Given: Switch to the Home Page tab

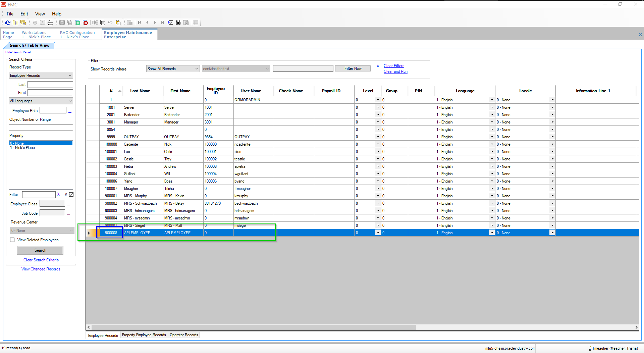Looking at the screenshot, I should pyautogui.click(x=9, y=35).
